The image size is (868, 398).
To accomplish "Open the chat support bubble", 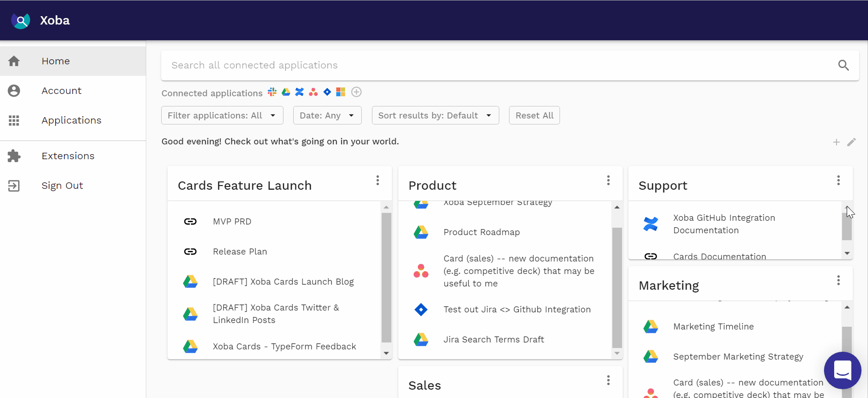I will (x=842, y=370).
